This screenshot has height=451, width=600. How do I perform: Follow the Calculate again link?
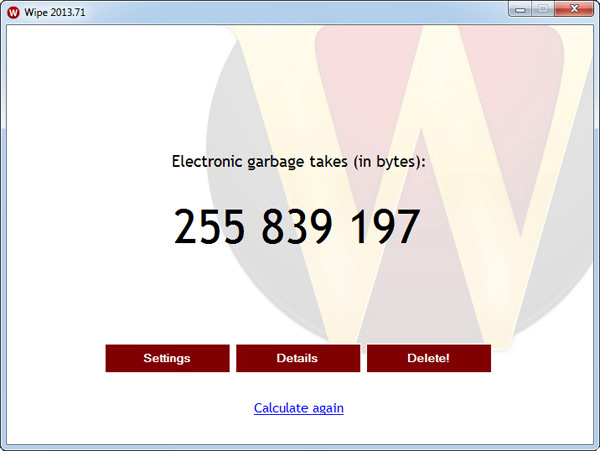coord(298,408)
